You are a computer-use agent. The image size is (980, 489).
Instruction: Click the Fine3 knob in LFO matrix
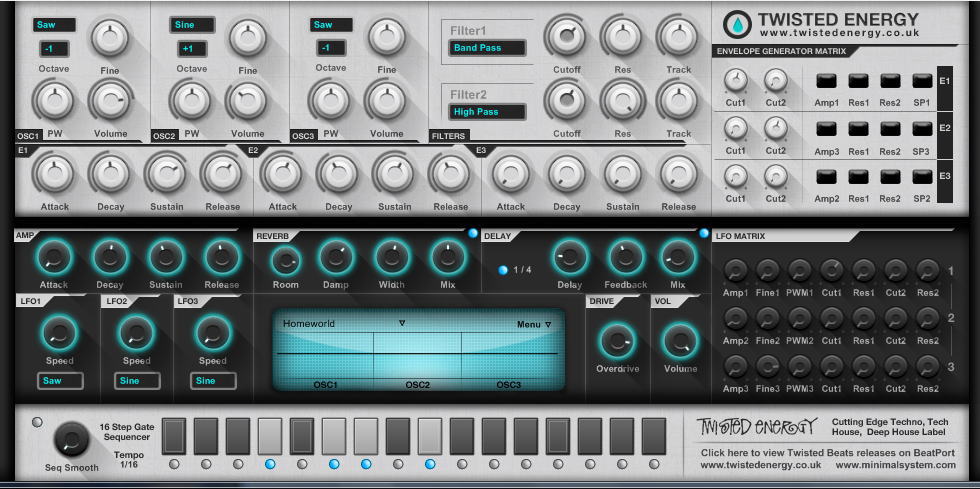pos(768,366)
